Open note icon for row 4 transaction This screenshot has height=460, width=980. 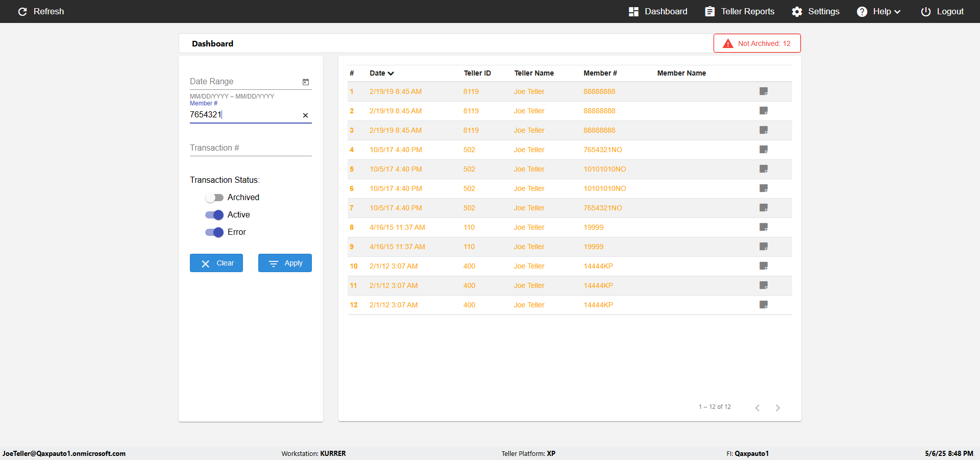coord(764,150)
